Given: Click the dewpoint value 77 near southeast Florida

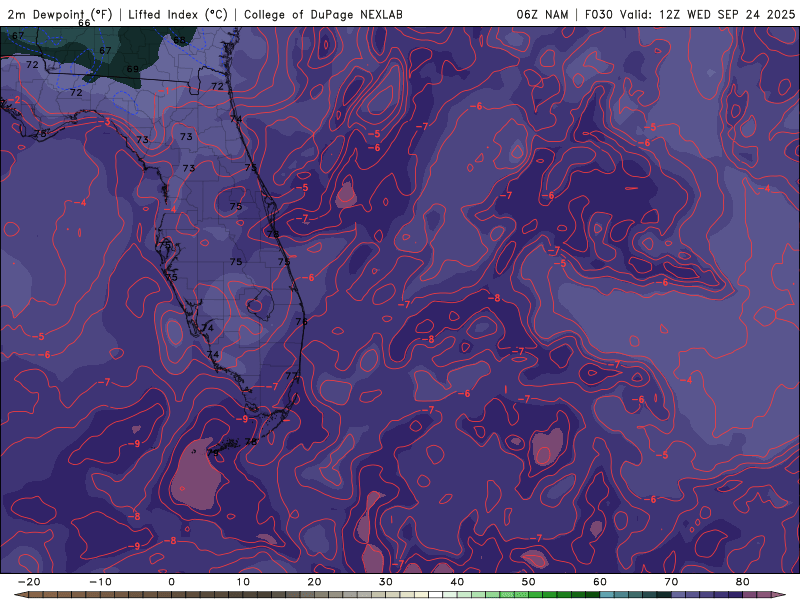Looking at the screenshot, I should coord(291,376).
